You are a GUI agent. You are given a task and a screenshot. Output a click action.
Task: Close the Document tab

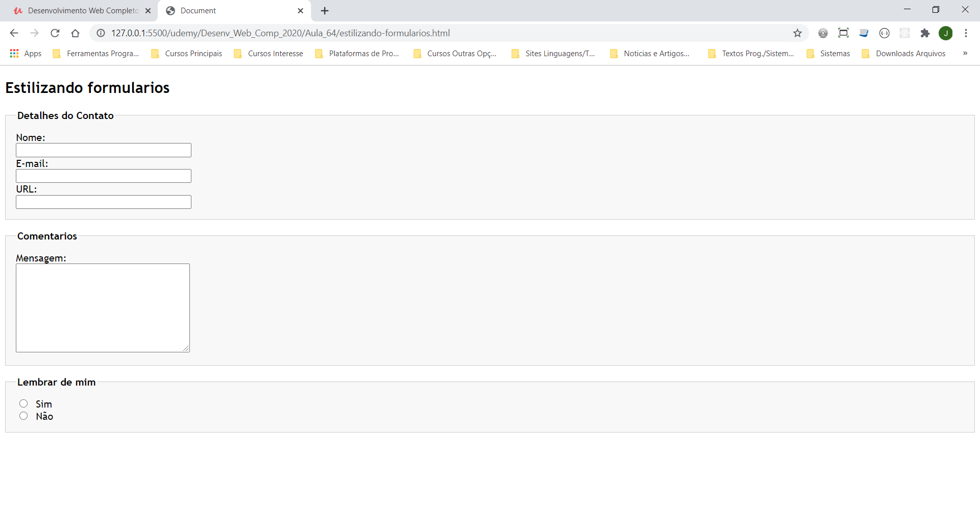point(300,11)
